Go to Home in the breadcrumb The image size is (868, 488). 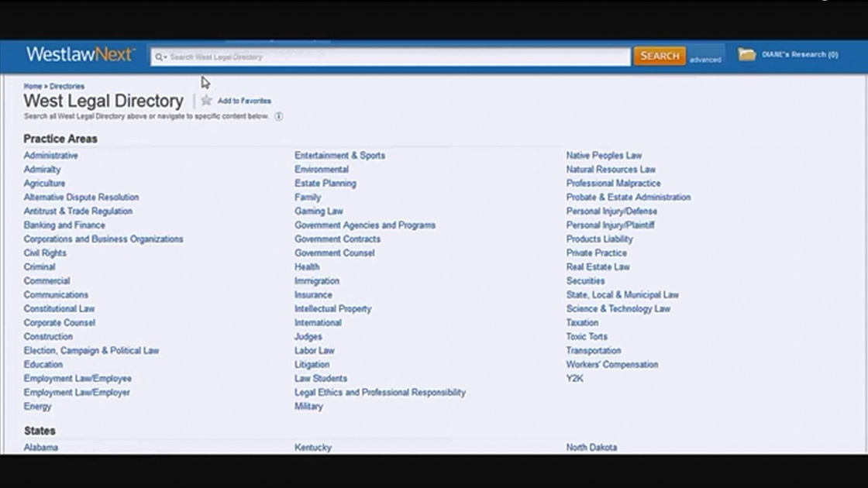(x=33, y=86)
